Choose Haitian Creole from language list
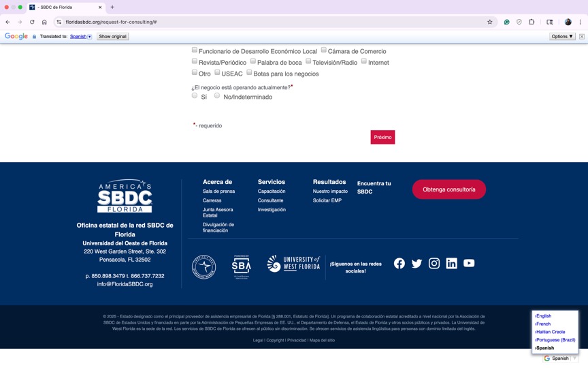 (551, 332)
